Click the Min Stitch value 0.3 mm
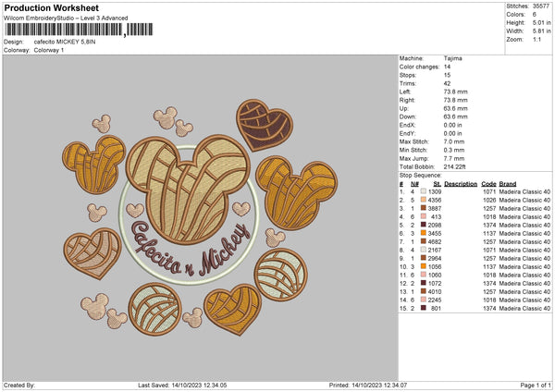Viewport: 555px width, 392px height. (x=454, y=150)
